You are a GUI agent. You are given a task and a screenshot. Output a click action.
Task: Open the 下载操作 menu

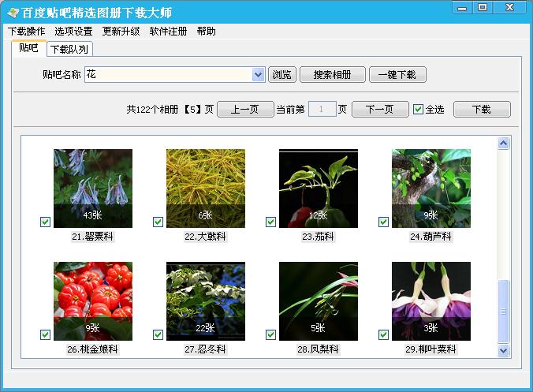26,32
